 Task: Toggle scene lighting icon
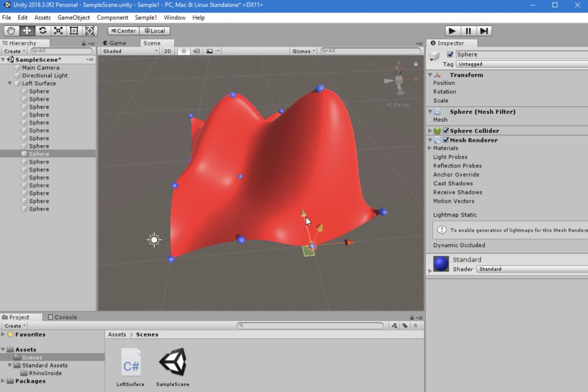pos(183,51)
